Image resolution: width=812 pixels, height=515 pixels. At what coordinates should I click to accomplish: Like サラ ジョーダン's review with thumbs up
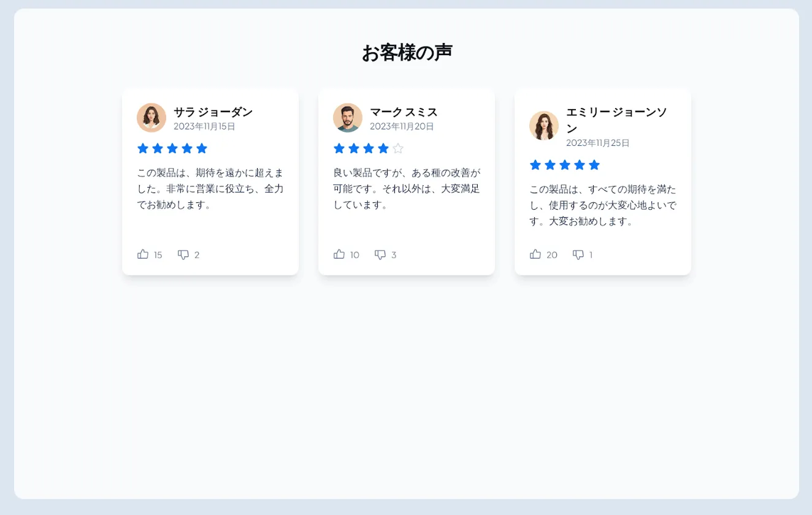pos(143,254)
